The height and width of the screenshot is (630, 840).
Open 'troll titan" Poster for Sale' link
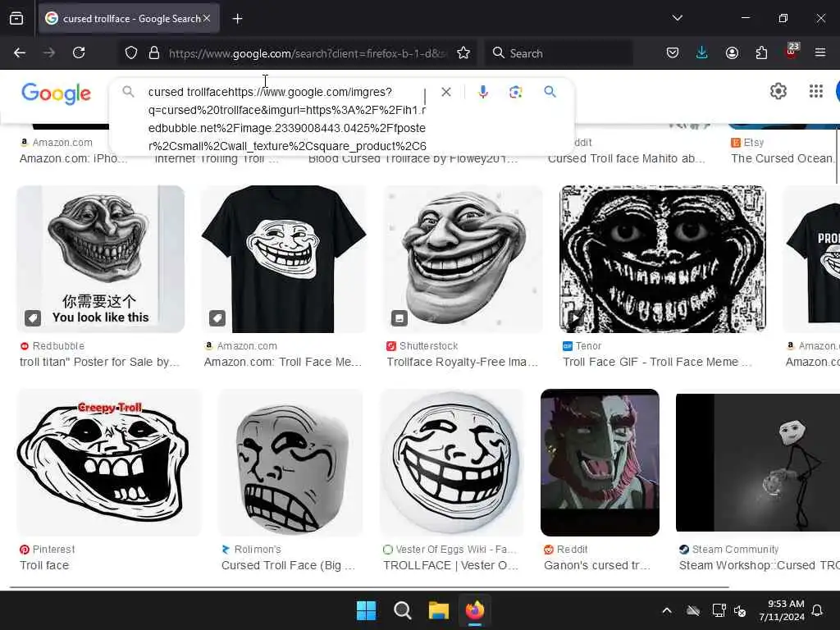99,362
